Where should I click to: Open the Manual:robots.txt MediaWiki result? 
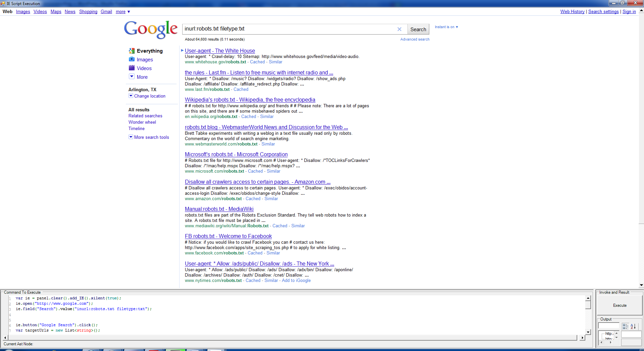[x=219, y=209]
